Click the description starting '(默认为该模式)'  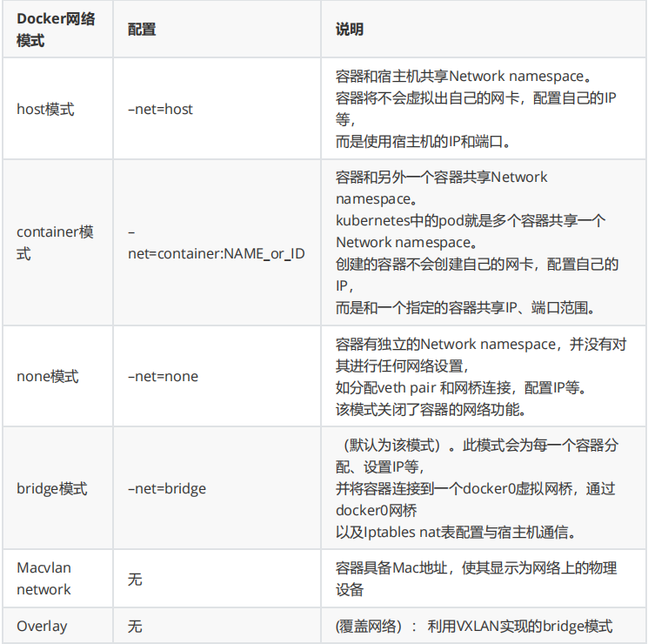point(477,488)
